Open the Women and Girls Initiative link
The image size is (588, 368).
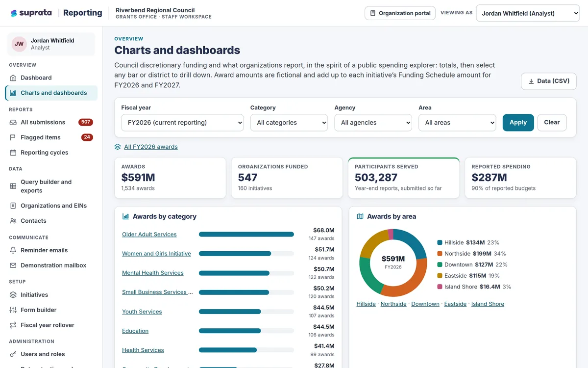pos(156,254)
